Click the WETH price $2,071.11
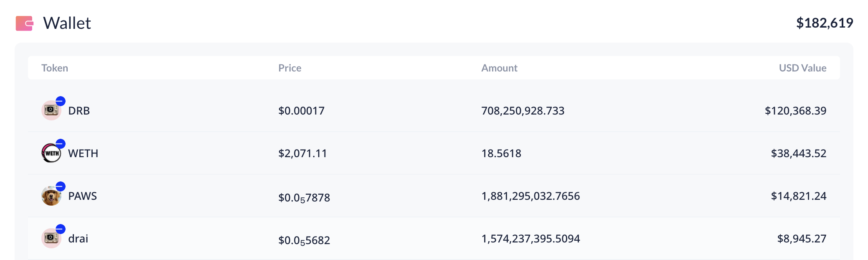 [302, 153]
